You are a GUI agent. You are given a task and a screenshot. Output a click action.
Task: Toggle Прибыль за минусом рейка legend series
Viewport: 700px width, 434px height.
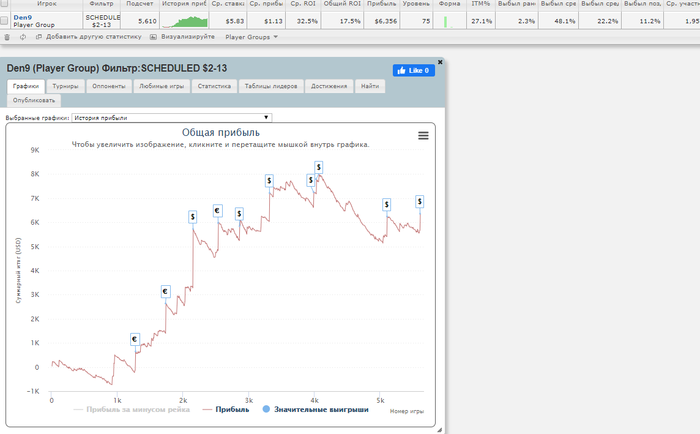[132, 409]
